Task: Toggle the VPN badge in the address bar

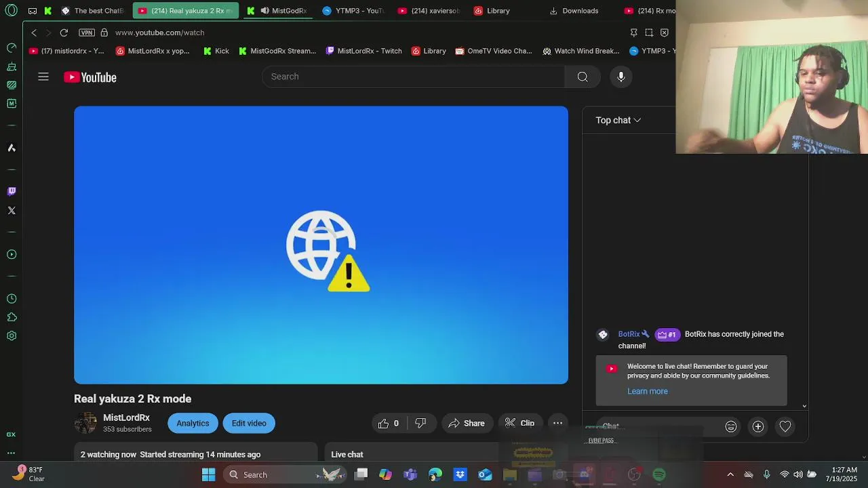Action: (x=86, y=33)
